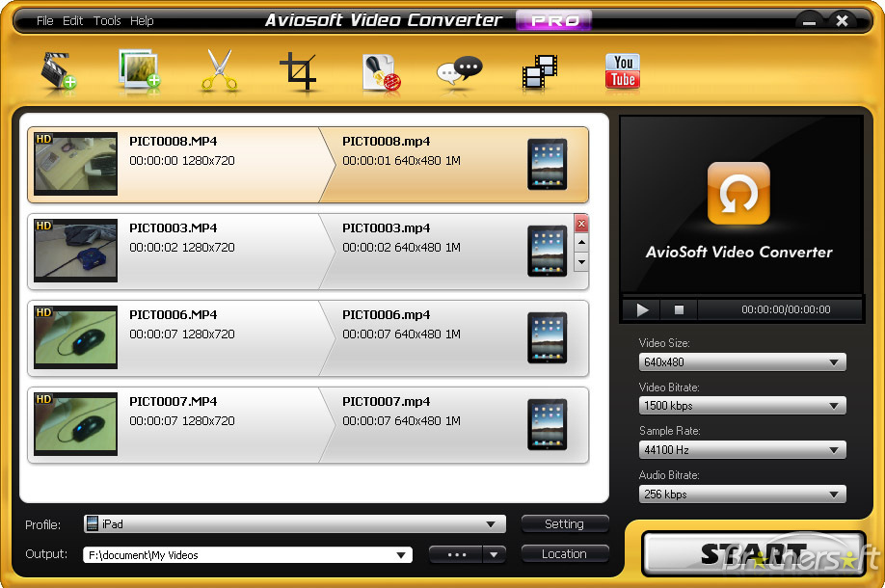885x588 pixels.
Task: Click the Setting button
Action: 565,524
